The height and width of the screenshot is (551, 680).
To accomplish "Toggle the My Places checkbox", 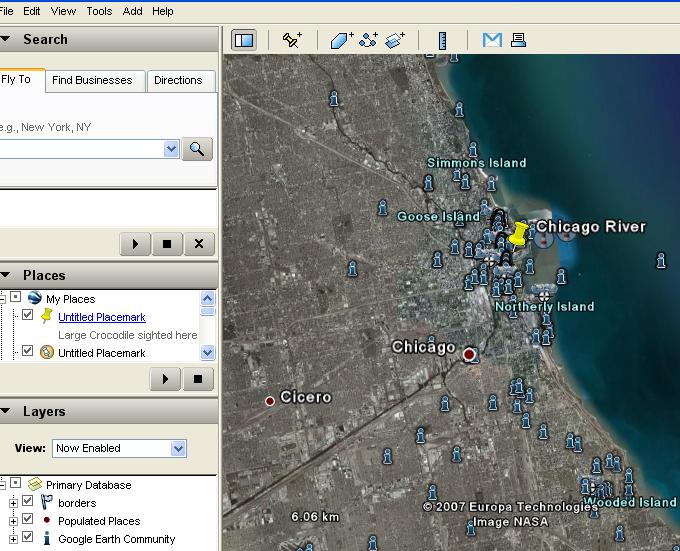I will point(16,297).
